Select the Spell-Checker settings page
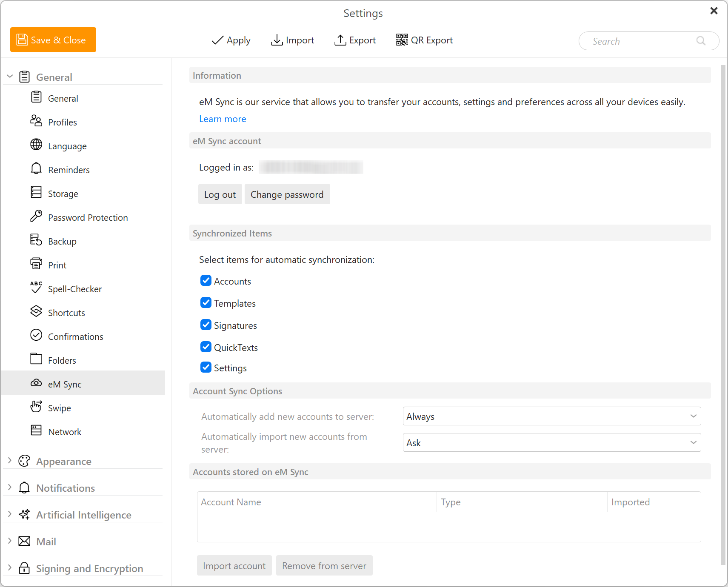This screenshot has height=587, width=728. [x=83, y=289]
